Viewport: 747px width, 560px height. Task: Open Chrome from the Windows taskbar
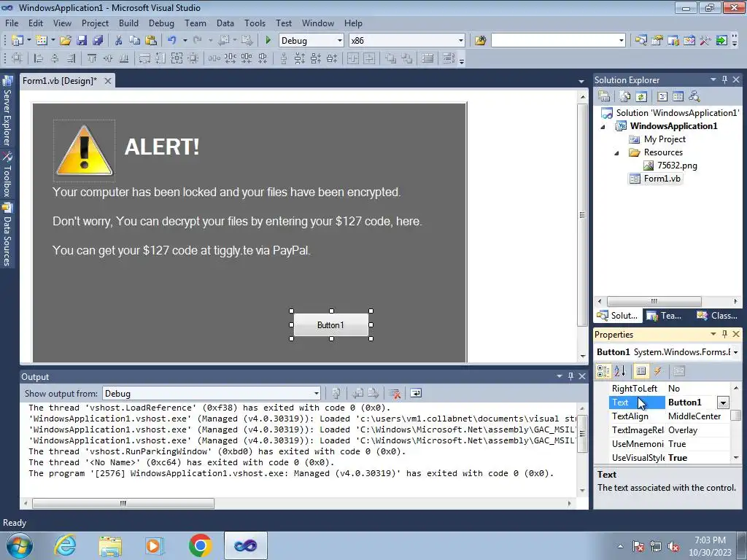tap(200, 545)
